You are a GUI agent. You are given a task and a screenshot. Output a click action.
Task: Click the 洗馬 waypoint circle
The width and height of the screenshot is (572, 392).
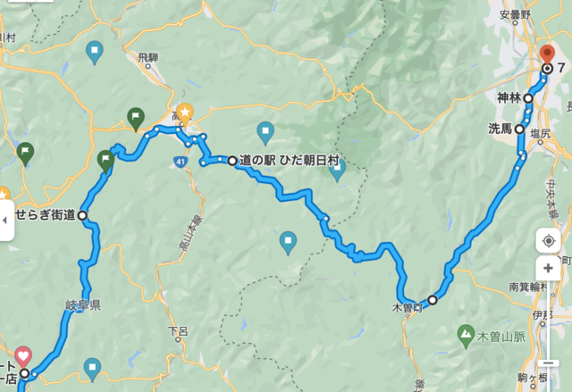pyautogui.click(x=519, y=129)
